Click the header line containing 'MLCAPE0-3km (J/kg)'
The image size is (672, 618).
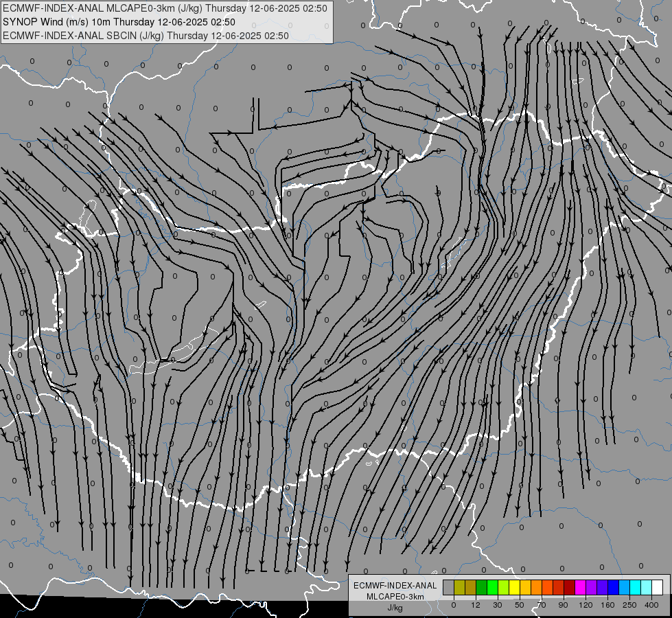(x=165, y=8)
